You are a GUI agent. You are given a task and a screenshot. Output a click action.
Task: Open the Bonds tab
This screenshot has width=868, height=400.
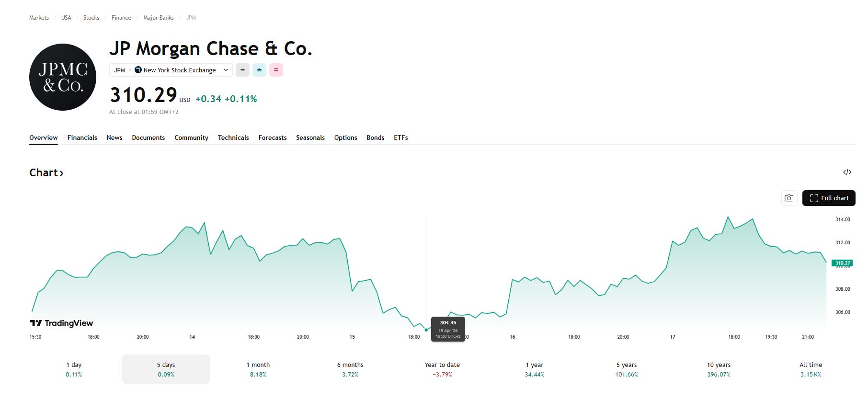pyautogui.click(x=376, y=137)
